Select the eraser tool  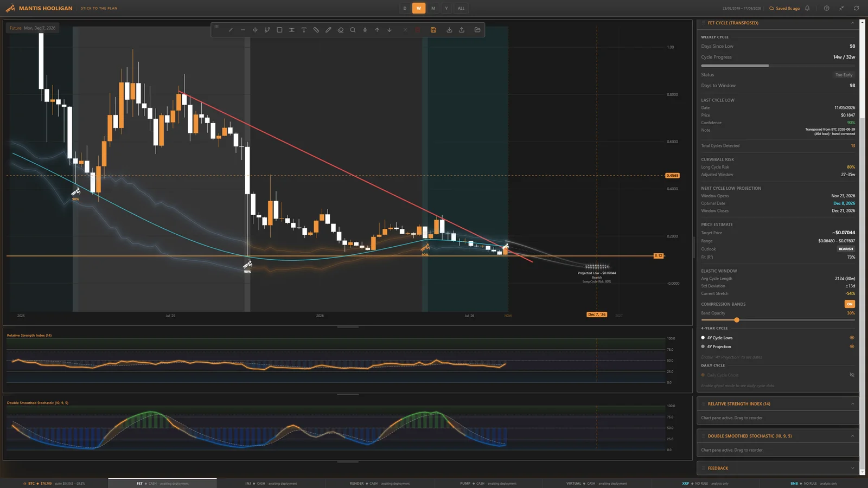tap(340, 30)
